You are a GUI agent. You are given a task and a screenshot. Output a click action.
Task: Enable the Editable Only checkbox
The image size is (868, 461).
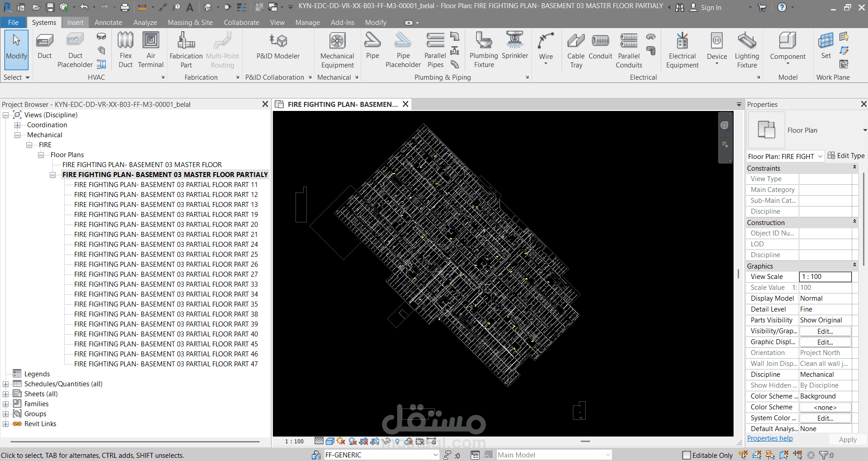click(687, 455)
